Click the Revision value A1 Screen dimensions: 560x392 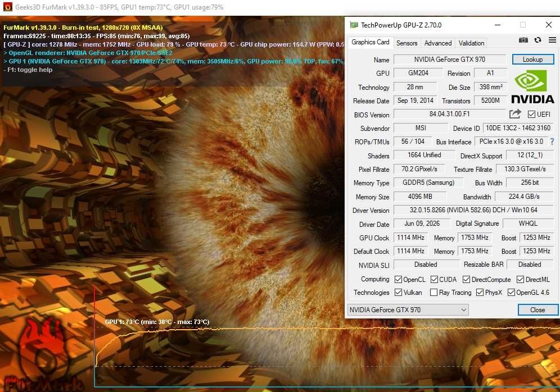click(490, 73)
